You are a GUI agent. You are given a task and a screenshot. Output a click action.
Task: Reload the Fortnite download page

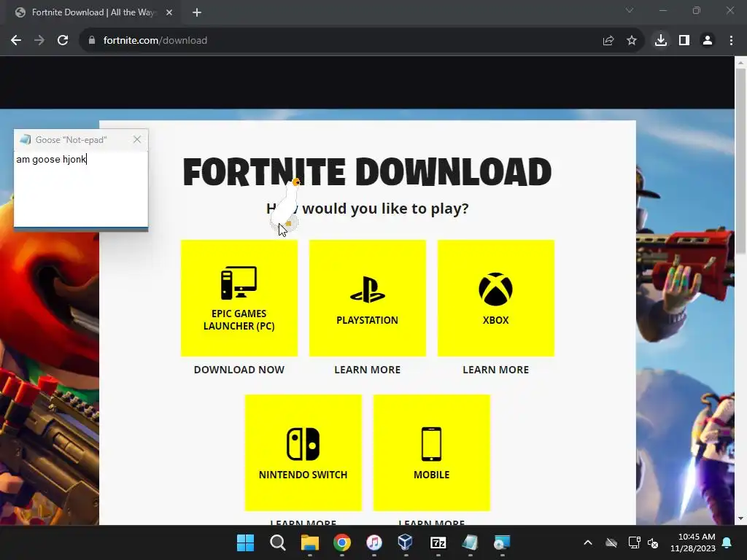point(63,41)
